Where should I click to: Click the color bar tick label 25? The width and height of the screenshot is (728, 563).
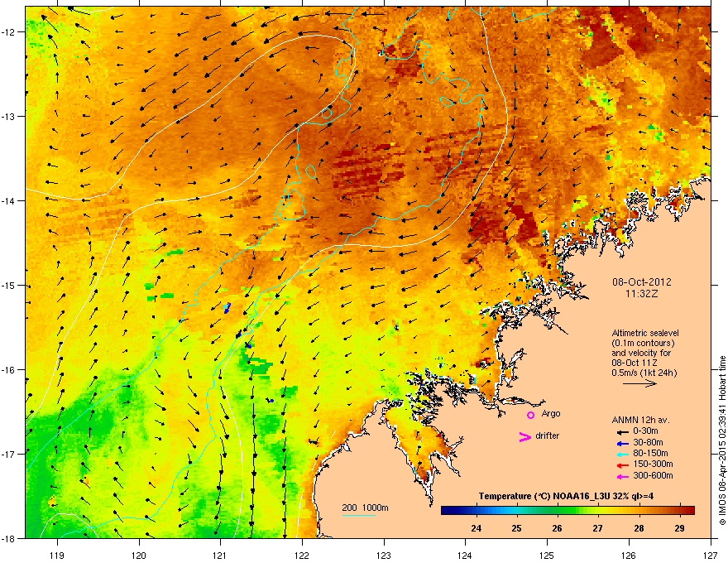516,528
